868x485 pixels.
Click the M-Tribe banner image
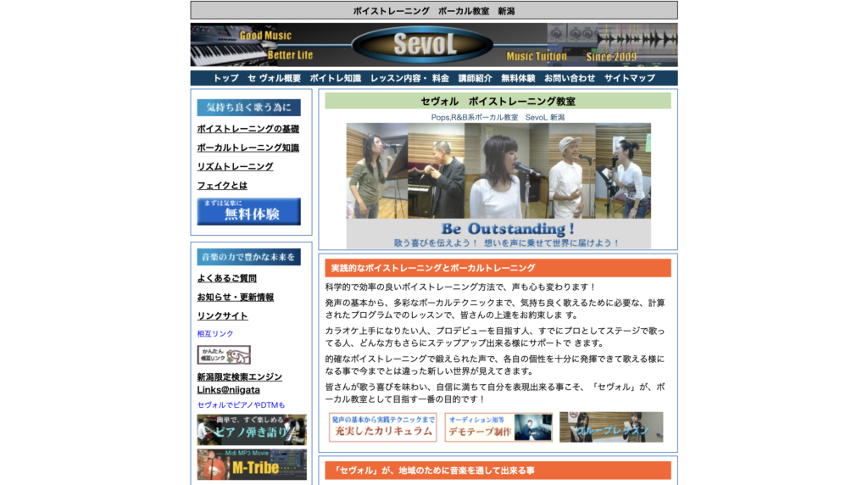point(252,465)
